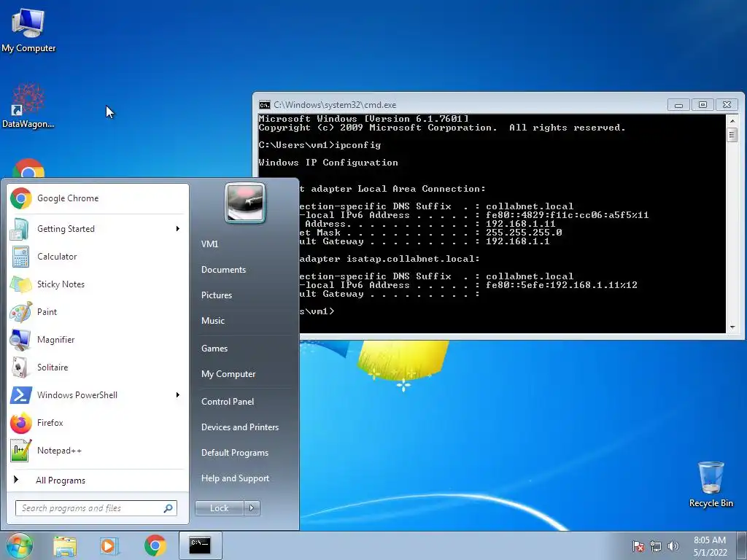This screenshot has width=747, height=560.
Task: Click scroll down arrow in cmd window
Action: coord(732,327)
